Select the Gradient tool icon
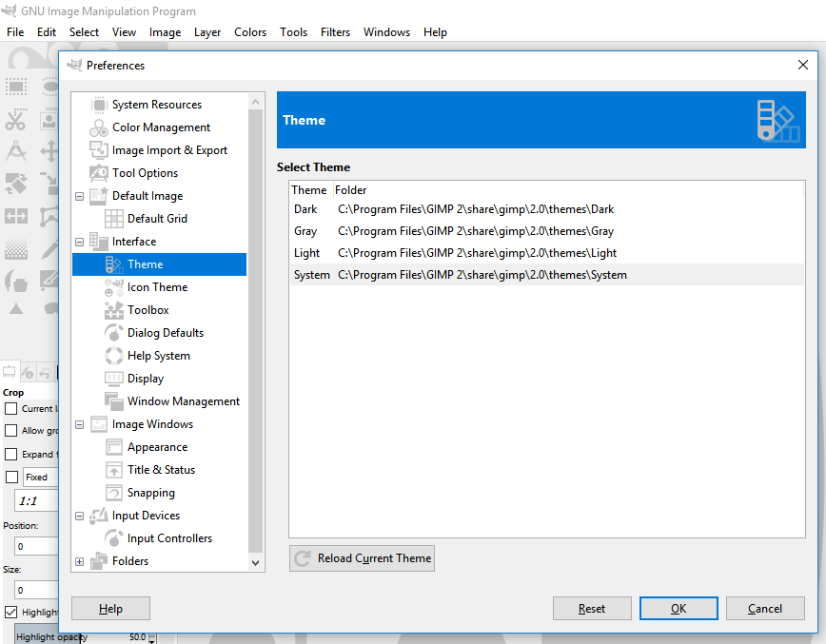Viewport: 826px width, 644px height. [16, 248]
